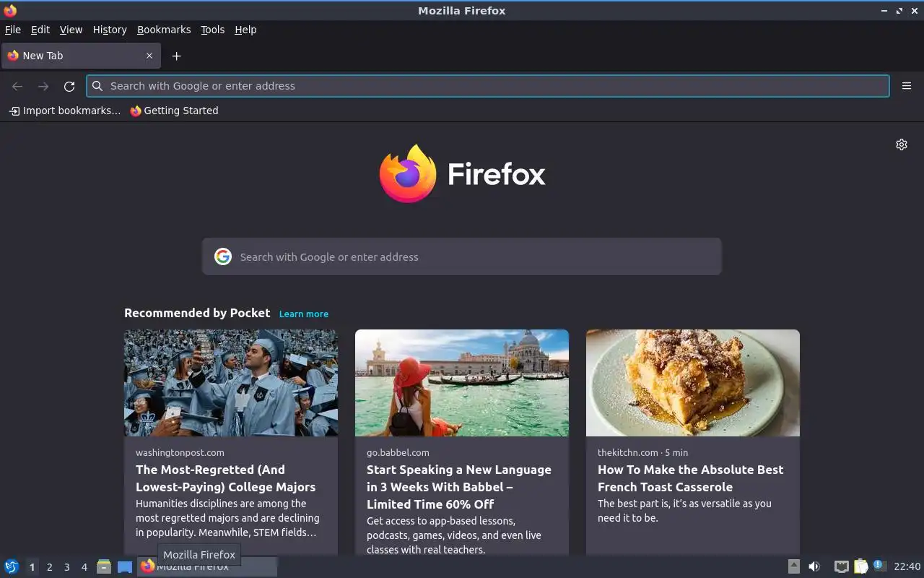Open the Bookmarks menu
Image resolution: width=924 pixels, height=578 pixels.
click(164, 30)
